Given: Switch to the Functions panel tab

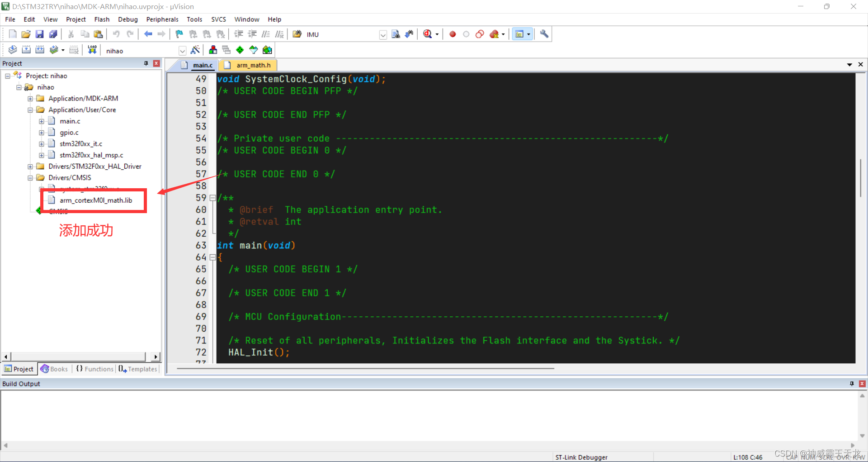Looking at the screenshot, I should pyautogui.click(x=95, y=369).
